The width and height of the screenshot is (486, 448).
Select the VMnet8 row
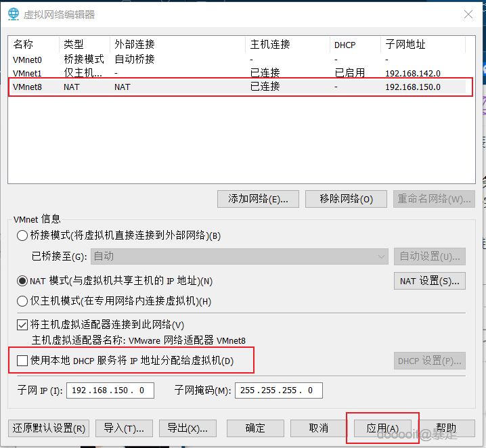[237, 87]
